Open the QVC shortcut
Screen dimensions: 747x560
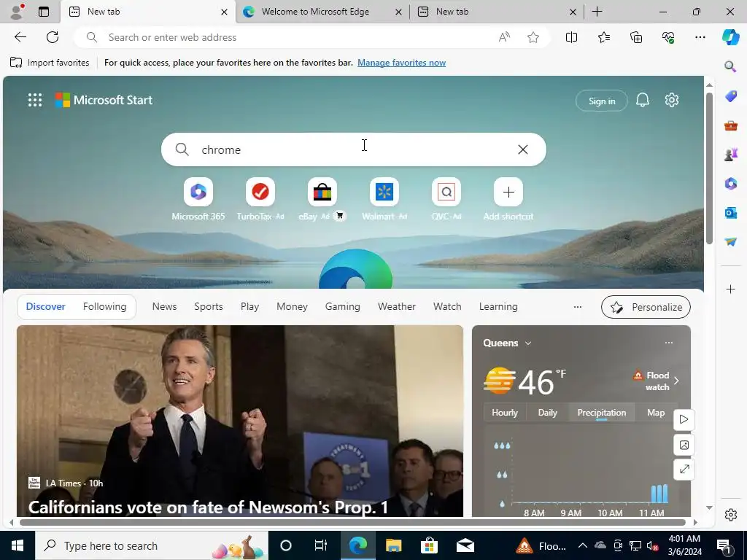[x=446, y=200]
